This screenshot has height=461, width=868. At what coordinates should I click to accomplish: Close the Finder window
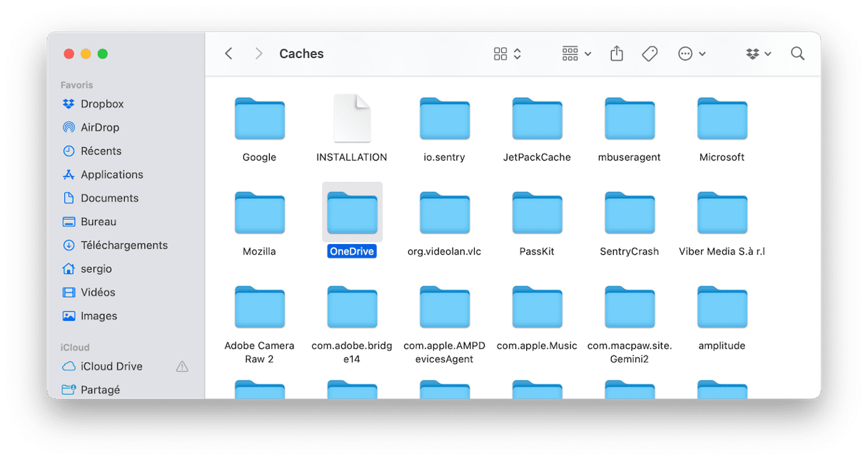pos(69,54)
